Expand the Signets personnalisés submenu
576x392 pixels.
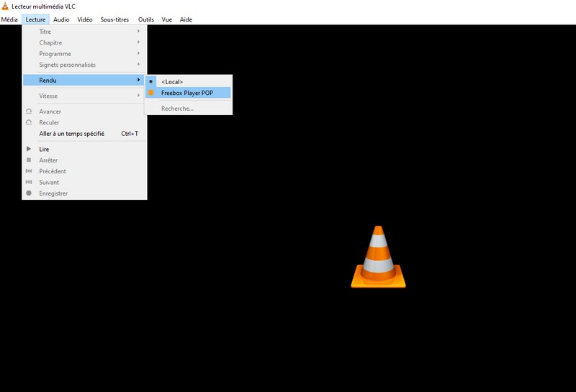(84, 65)
